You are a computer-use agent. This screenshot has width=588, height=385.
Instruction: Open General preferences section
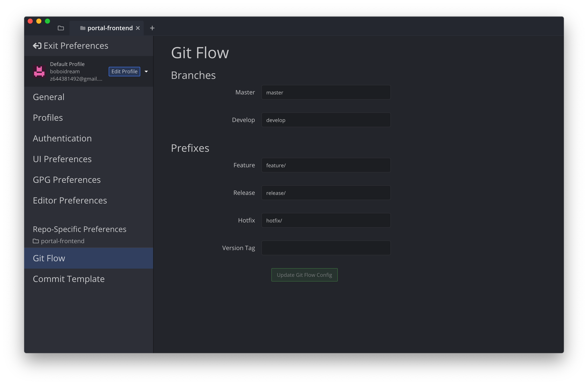(x=49, y=97)
